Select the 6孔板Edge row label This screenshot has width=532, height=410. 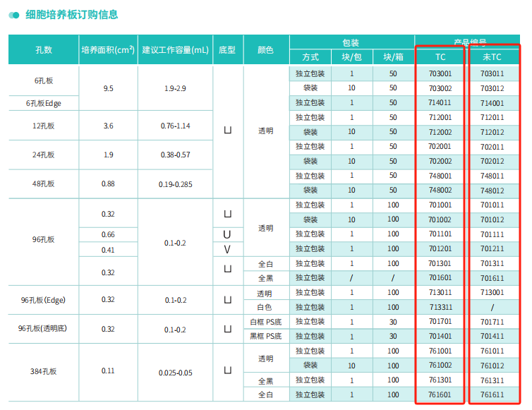click(x=43, y=103)
